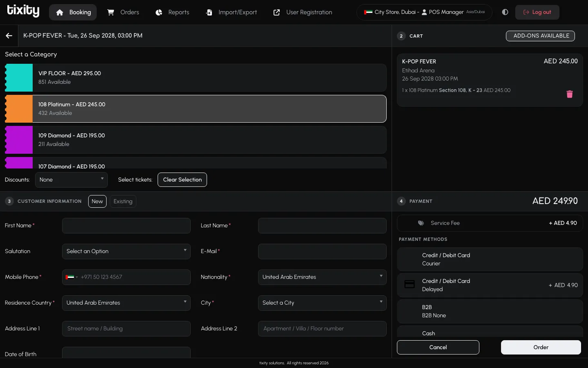Click the POS Manager user icon
The image size is (588, 368).
coord(424,12)
